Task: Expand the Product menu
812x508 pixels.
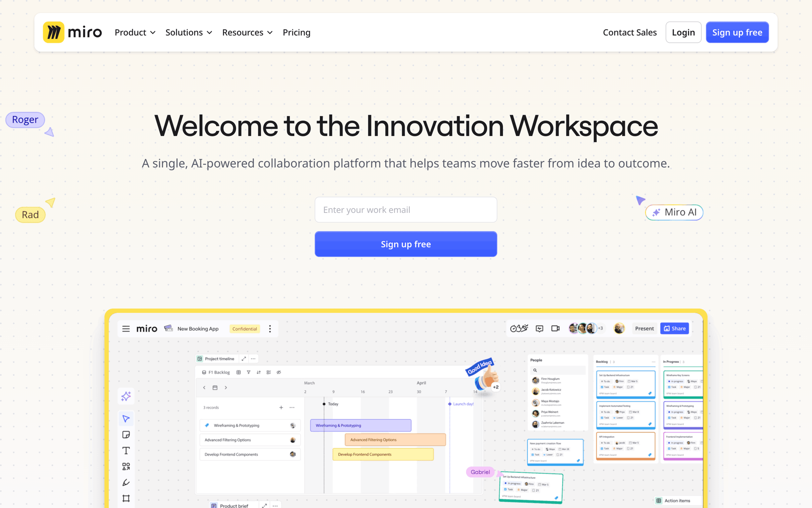Action: pos(135,33)
